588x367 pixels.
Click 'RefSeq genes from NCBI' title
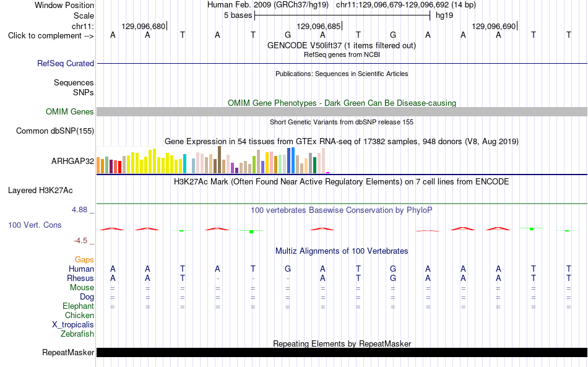342,54
